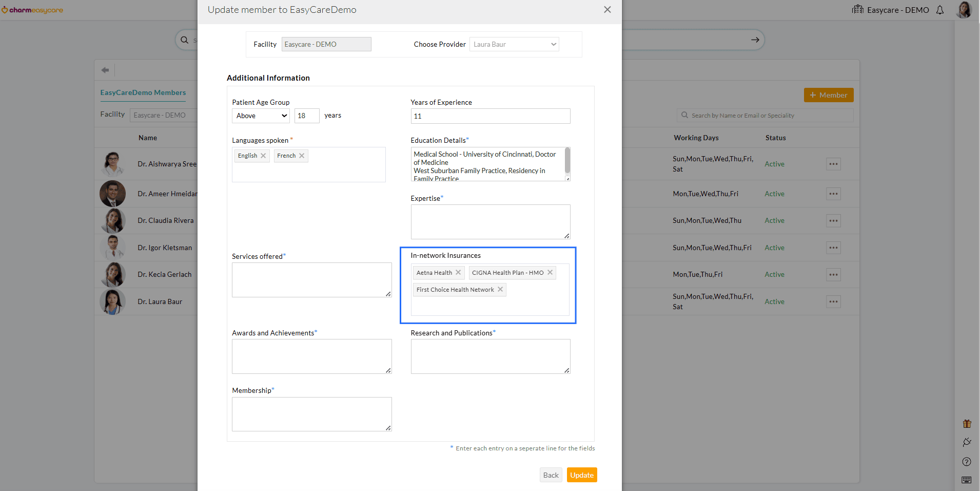Click the Status column header
980x491 pixels.
pyautogui.click(x=776, y=138)
